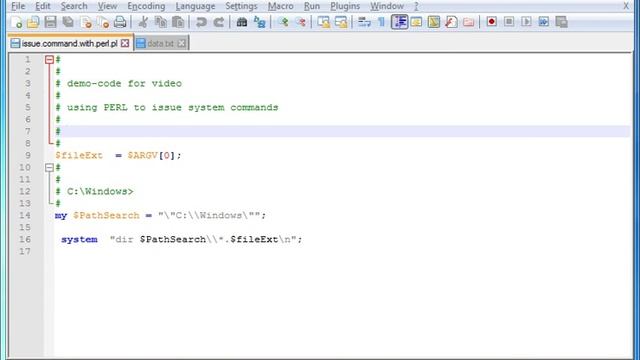Click the X button at menu bar's right
The image size is (640, 360).
click(x=626, y=6)
